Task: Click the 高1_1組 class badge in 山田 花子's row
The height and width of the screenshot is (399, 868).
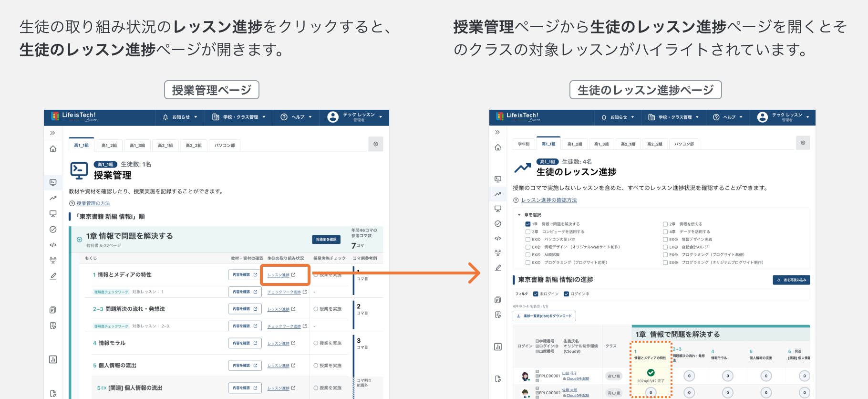Action: [x=614, y=376]
